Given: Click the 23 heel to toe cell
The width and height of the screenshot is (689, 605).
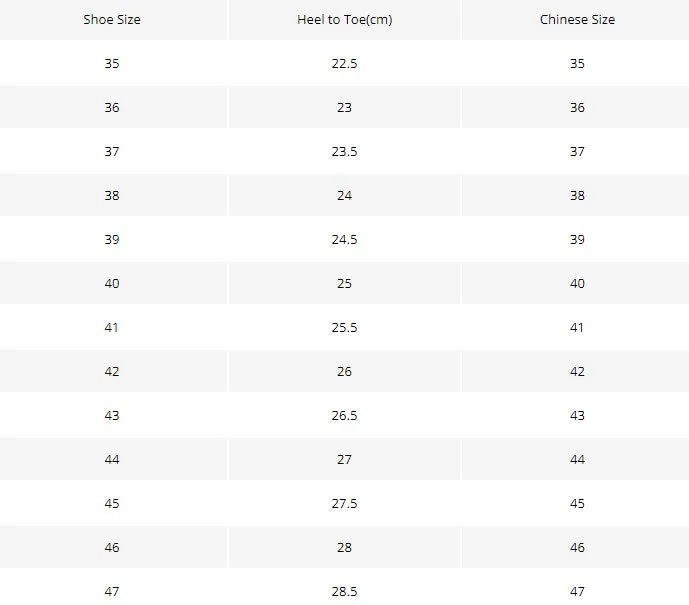Looking at the screenshot, I should (344, 107).
